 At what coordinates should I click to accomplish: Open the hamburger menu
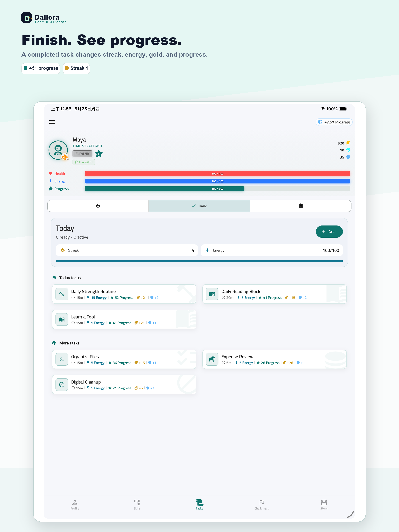pyautogui.click(x=52, y=122)
